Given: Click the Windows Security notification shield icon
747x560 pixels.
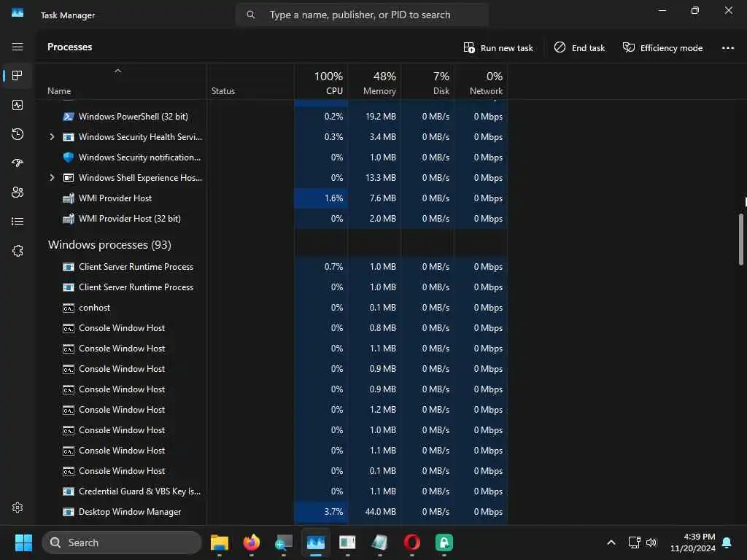Looking at the screenshot, I should tap(69, 157).
